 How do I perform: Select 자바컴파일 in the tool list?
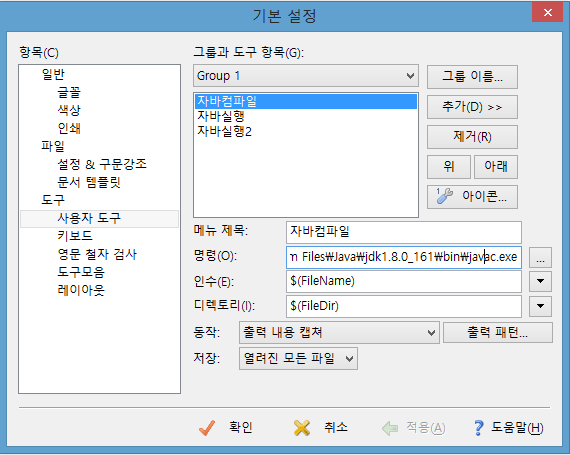306,101
